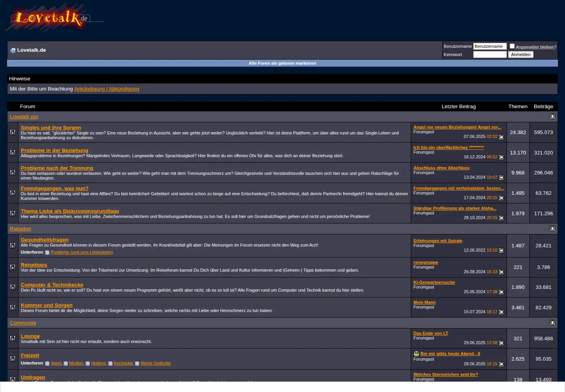Go to last post icon in Gesundheitsfragen row
The image size is (565, 392).
click(501, 250)
